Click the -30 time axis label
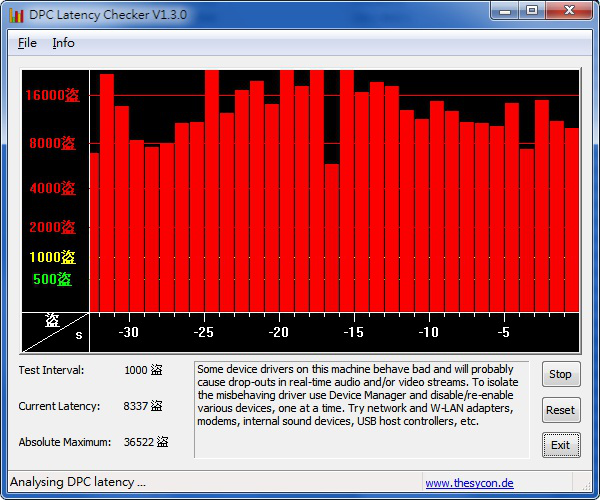The width and height of the screenshot is (600, 500). tap(128, 332)
